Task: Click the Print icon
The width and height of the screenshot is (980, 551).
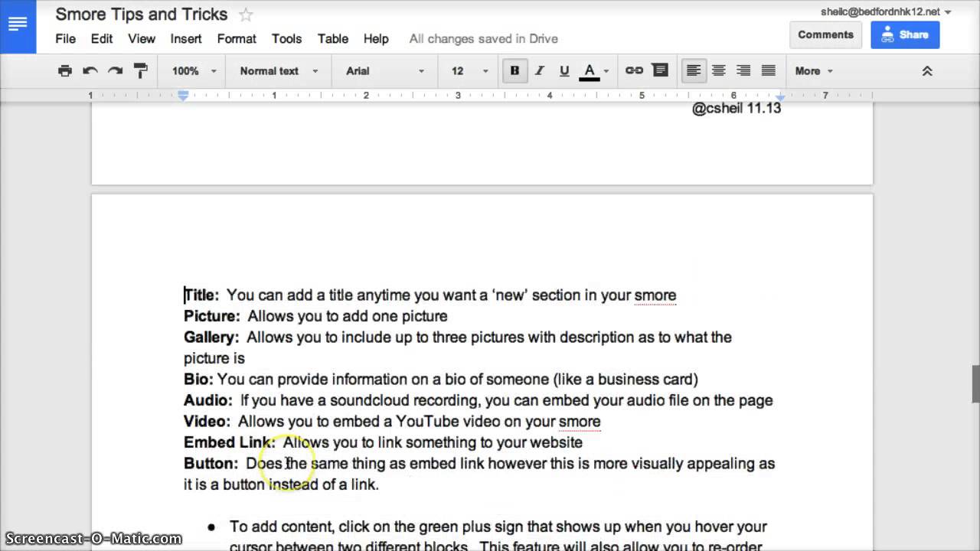Action: click(x=65, y=70)
